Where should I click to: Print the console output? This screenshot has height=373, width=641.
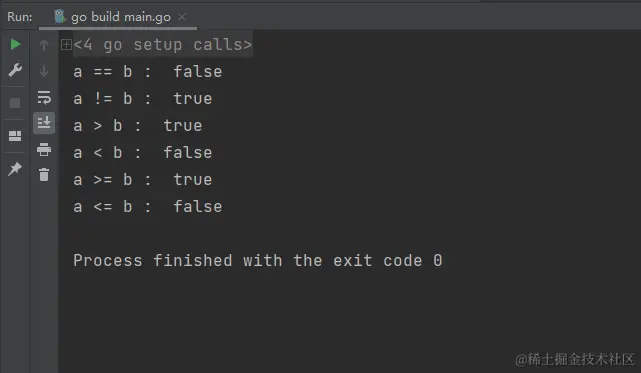click(x=44, y=150)
